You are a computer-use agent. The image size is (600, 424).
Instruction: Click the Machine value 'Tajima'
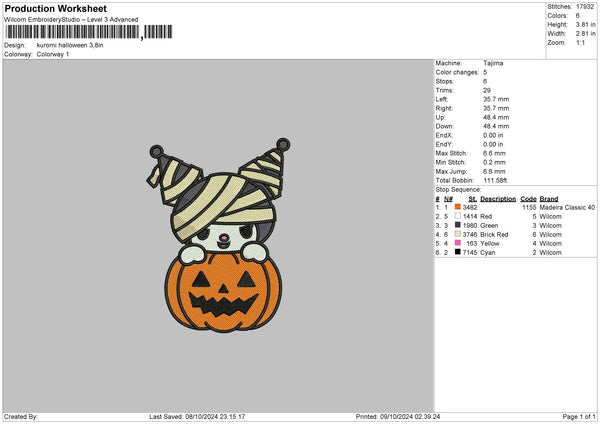pyautogui.click(x=493, y=63)
